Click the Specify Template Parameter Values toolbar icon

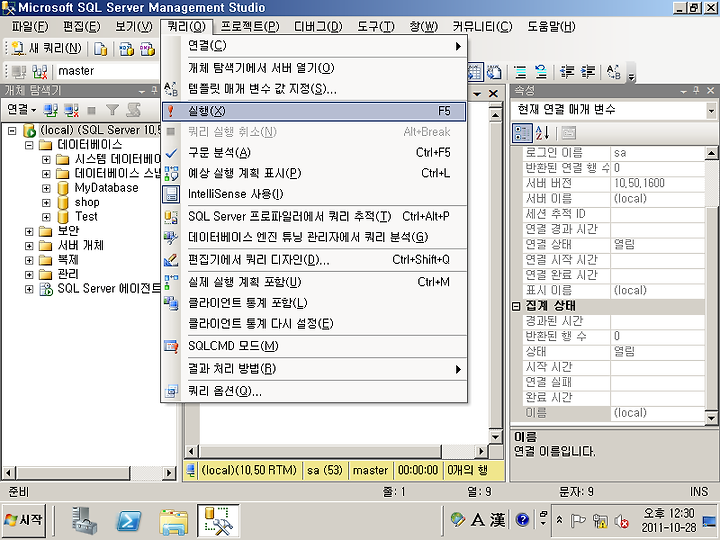[x=613, y=72]
